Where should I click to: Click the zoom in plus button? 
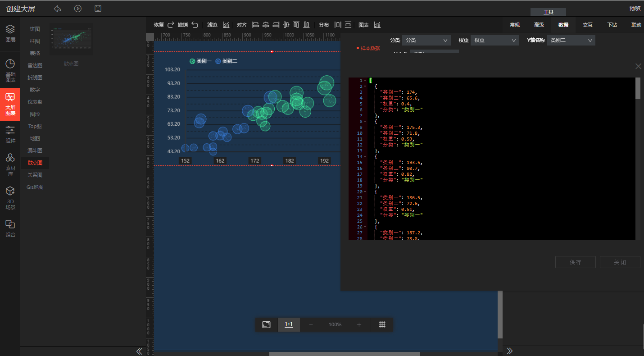(x=359, y=324)
